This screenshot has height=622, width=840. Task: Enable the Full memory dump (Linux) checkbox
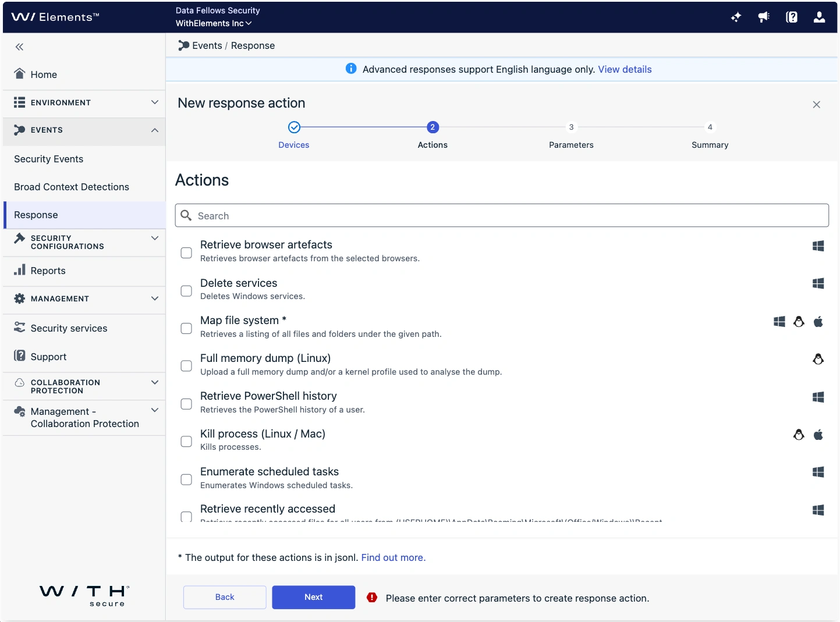coord(186,366)
